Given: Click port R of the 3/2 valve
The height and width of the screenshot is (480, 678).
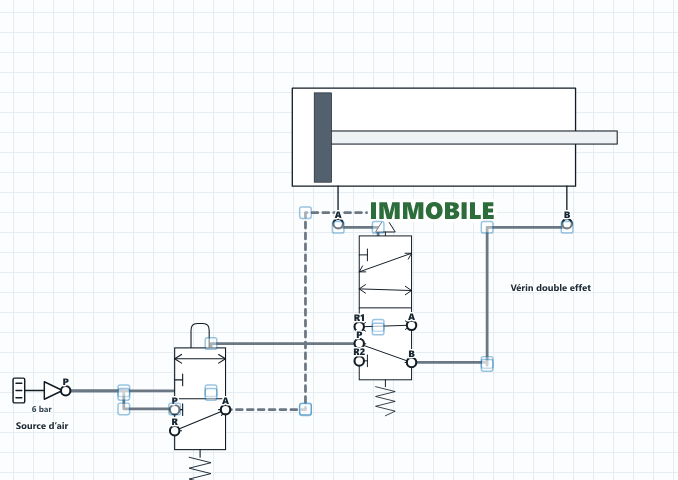Looking at the screenshot, I should [175, 431].
